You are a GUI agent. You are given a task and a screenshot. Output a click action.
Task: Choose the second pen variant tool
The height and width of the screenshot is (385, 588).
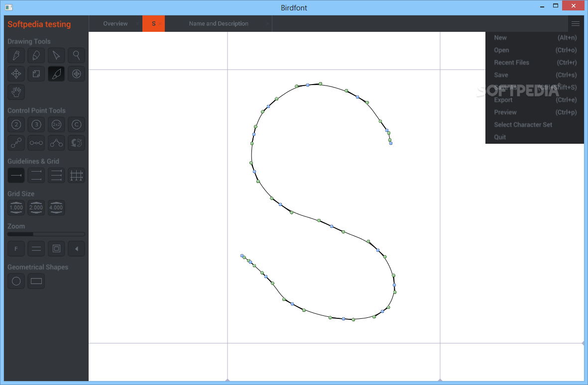coord(36,55)
